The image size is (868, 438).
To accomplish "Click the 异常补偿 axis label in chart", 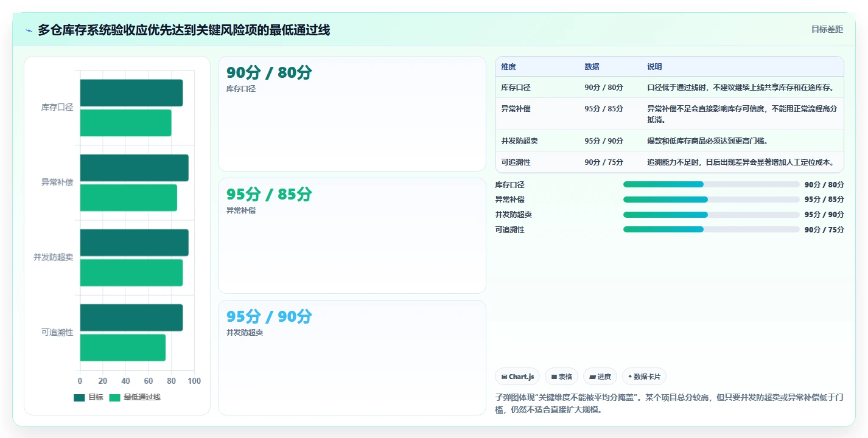I will (x=57, y=182).
